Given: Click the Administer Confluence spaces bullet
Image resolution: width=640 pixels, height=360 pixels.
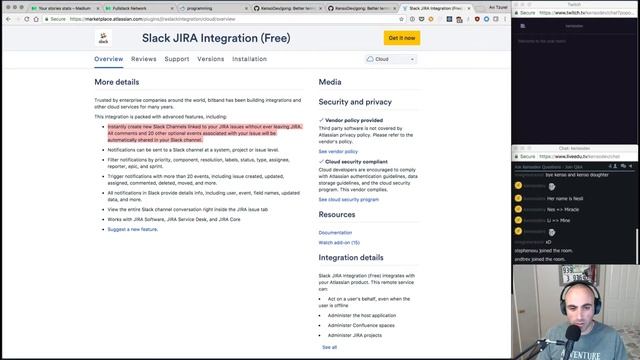Looking at the screenshot, I should coord(361,325).
